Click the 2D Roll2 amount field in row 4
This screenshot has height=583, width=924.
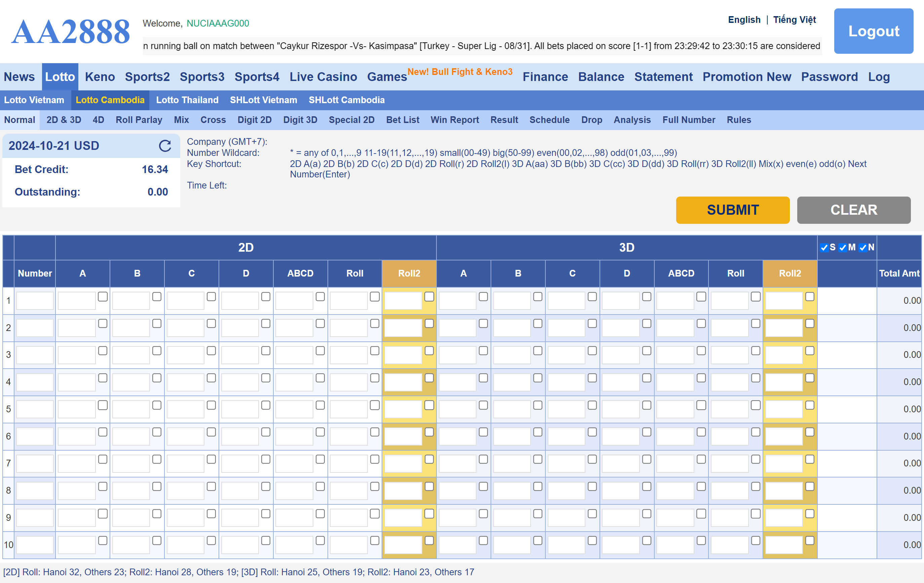pos(403,382)
